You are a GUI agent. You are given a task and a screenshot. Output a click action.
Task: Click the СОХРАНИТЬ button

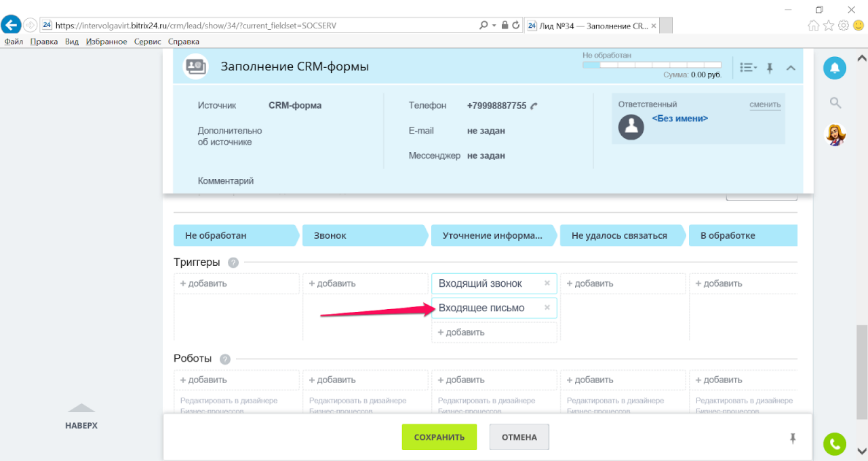pyautogui.click(x=439, y=437)
